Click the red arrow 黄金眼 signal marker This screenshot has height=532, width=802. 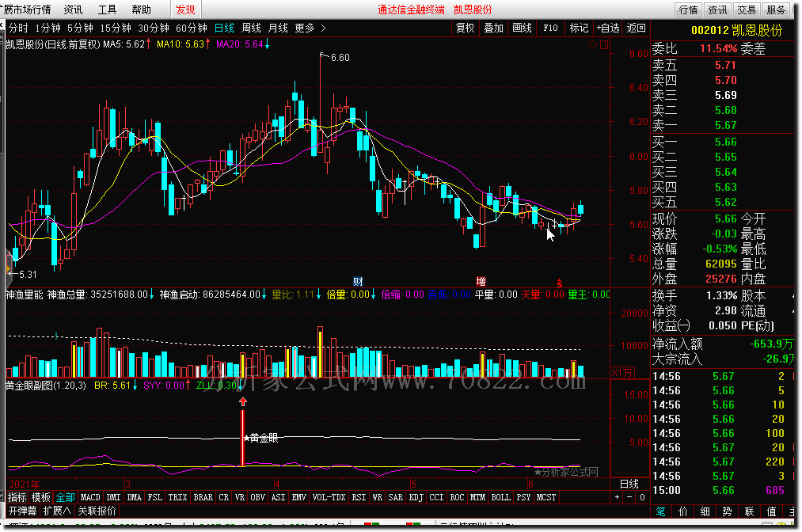pos(243,402)
